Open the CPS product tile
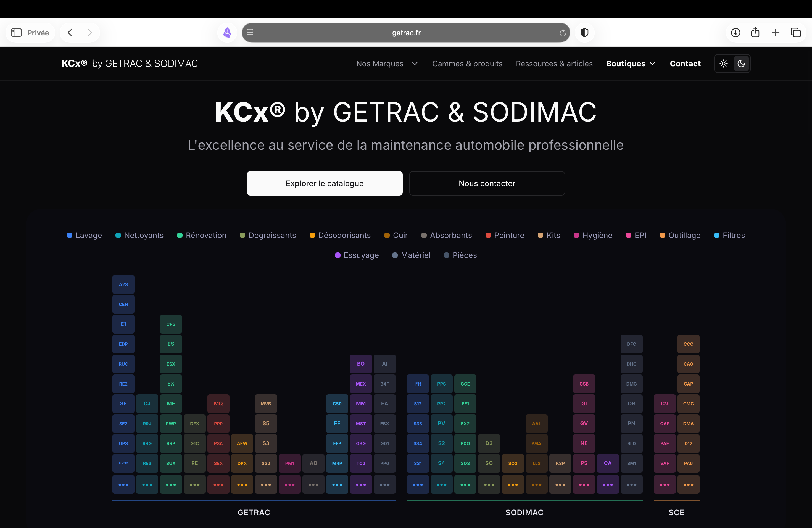Screen dimensions: 812x528 click(x=171, y=324)
